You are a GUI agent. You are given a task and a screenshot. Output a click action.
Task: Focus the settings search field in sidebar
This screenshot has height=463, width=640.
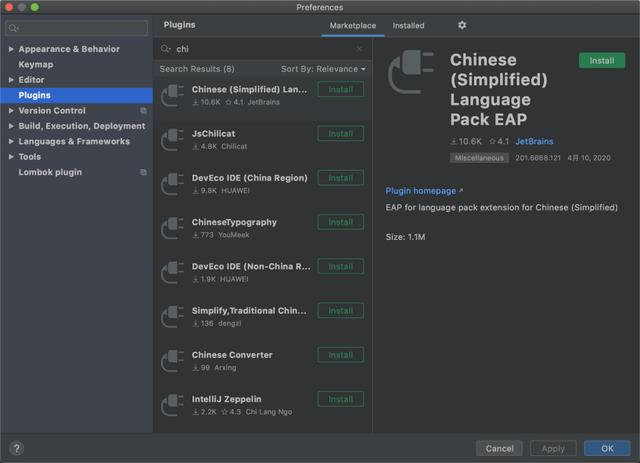pos(77,28)
